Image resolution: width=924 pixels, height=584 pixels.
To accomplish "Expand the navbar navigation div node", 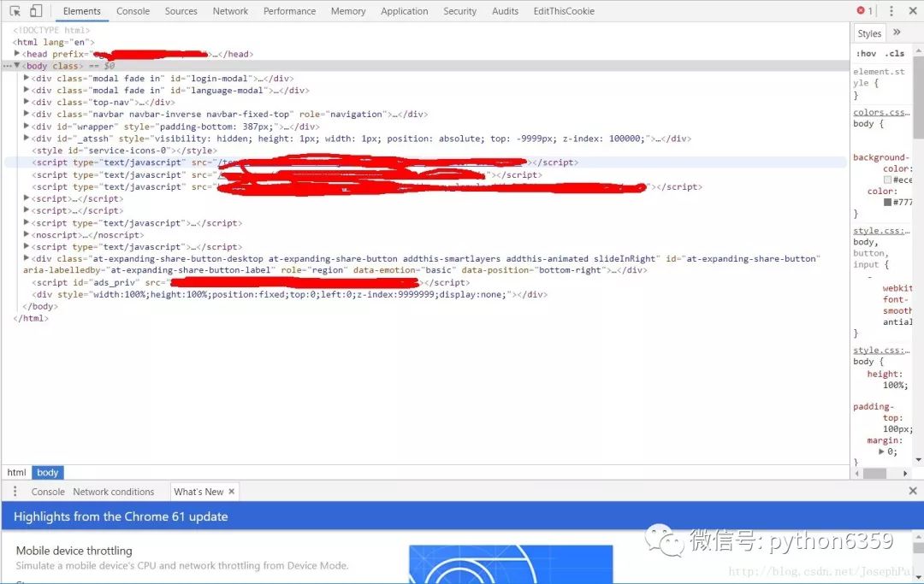I will point(26,114).
